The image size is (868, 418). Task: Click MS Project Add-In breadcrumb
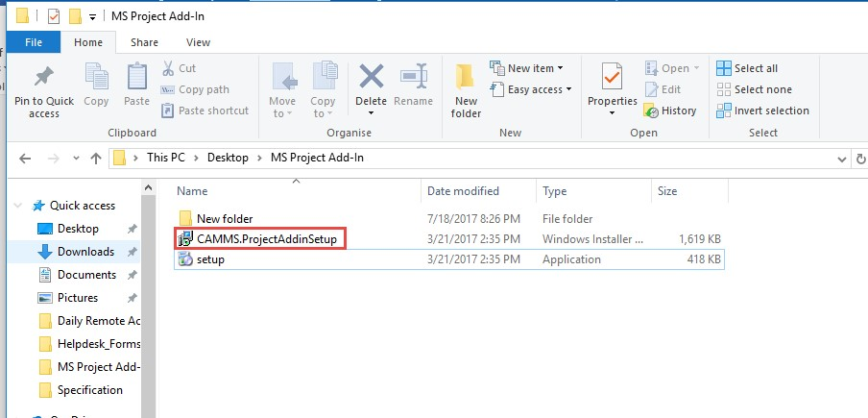(x=317, y=158)
